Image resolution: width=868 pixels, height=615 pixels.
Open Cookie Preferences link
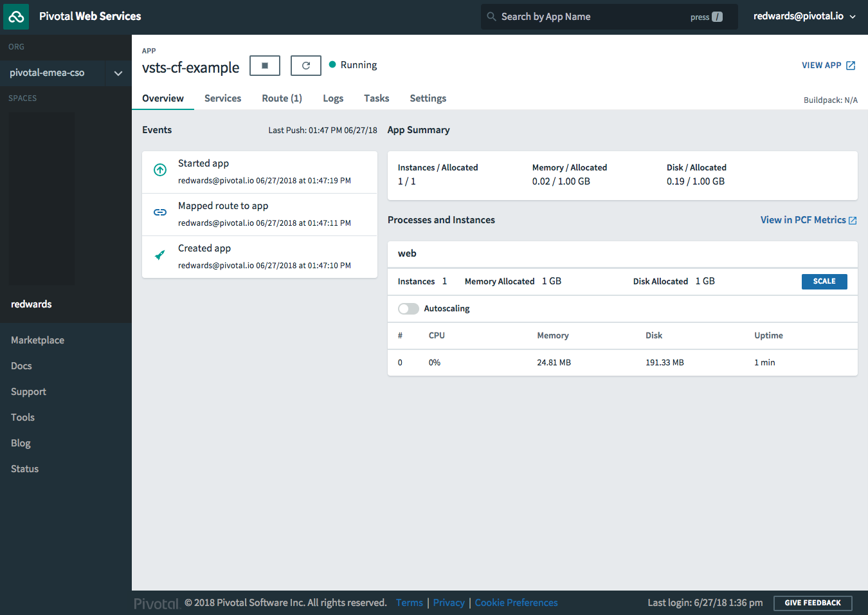coord(516,603)
